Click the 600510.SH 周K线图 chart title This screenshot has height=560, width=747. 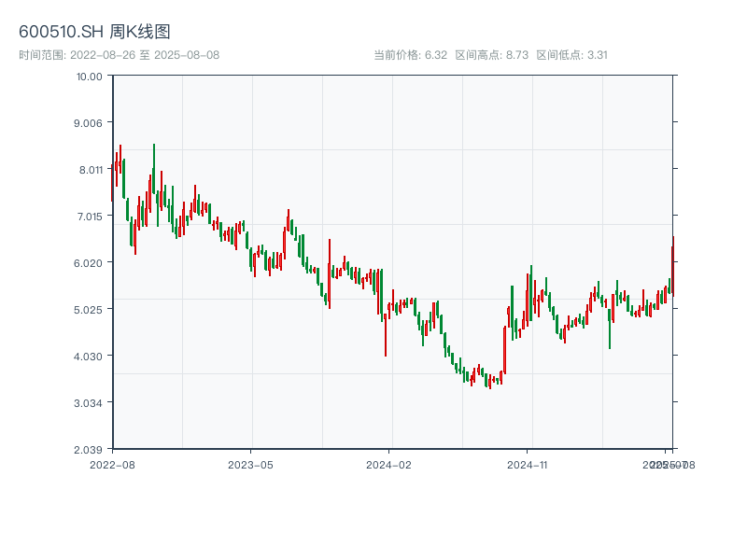[94, 33]
